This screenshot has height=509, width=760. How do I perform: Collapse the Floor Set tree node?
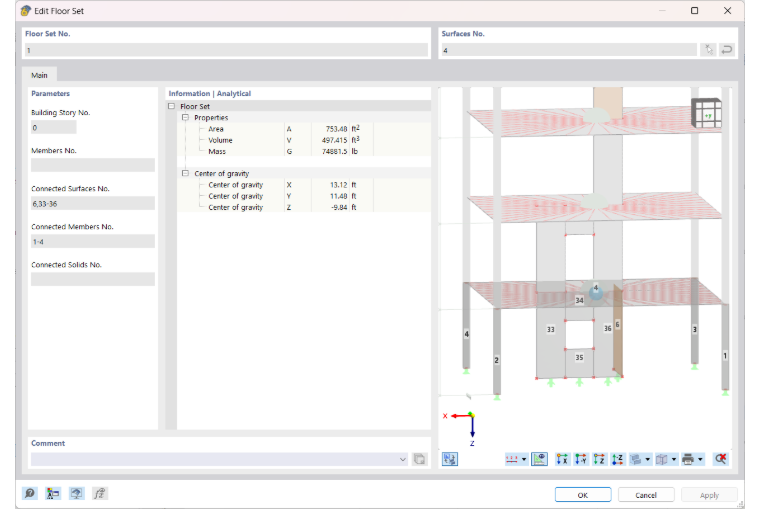[172, 106]
